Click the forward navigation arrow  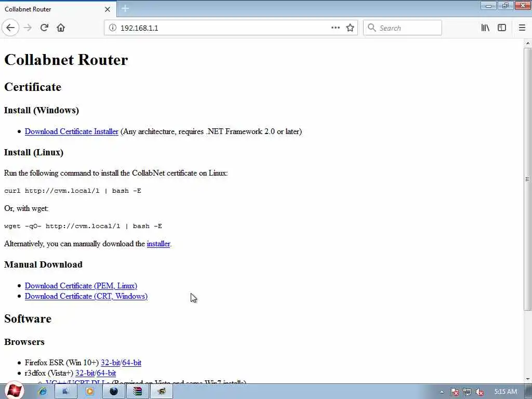point(28,28)
